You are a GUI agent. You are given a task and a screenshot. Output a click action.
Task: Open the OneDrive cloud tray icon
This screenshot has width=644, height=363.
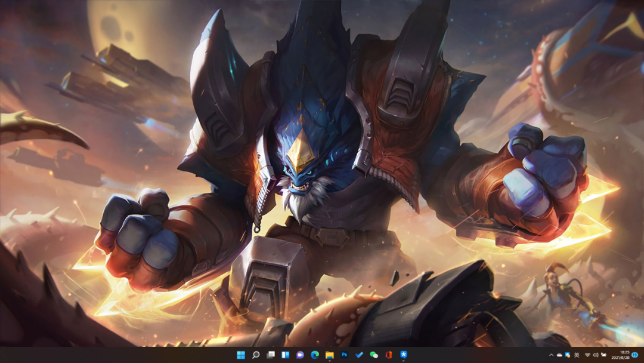coord(559,355)
